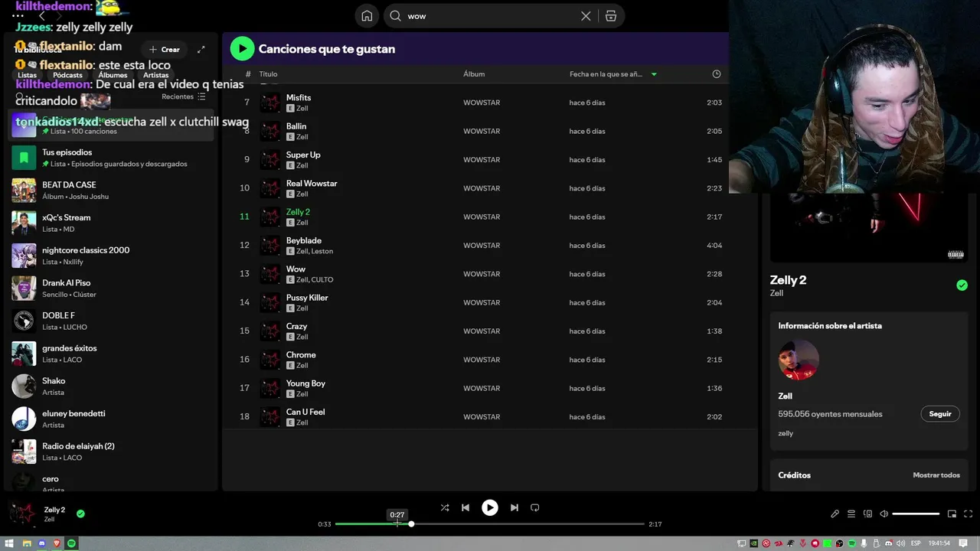Go to Spotify Home
The height and width of the screenshot is (551, 980).
point(367,16)
